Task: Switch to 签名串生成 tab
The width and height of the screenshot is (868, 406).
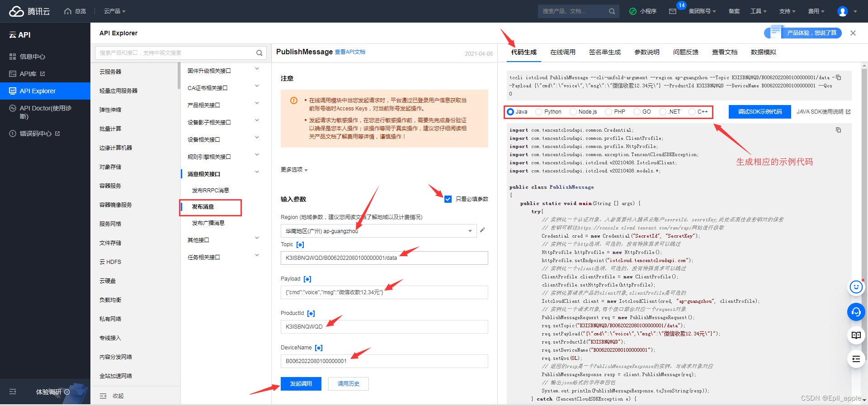Action: [x=605, y=52]
